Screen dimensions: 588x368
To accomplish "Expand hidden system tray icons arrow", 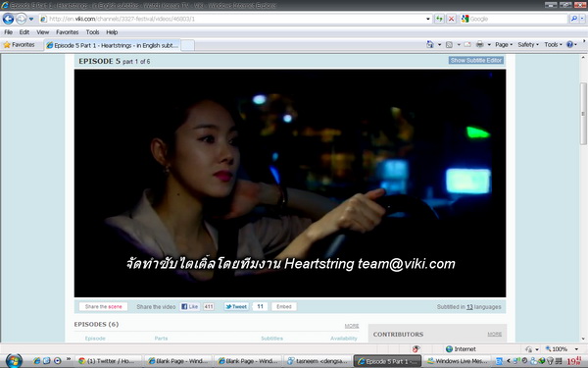I will tap(509, 361).
